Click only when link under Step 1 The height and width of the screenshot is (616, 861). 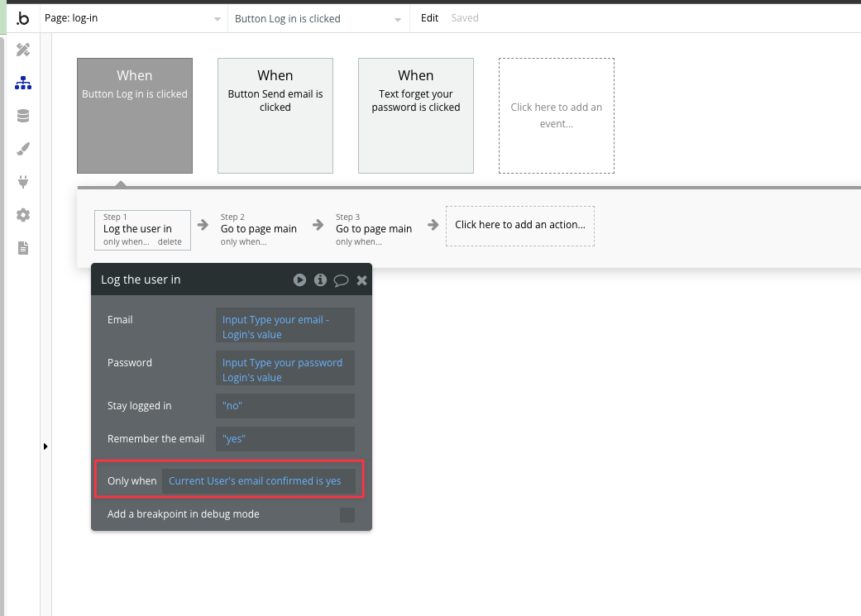(127, 242)
